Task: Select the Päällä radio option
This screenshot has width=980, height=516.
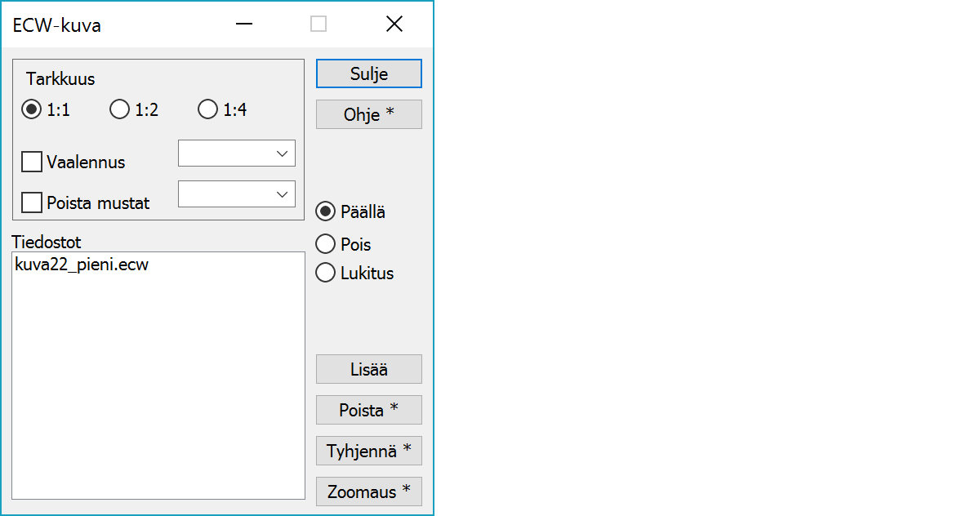Action: click(x=326, y=211)
